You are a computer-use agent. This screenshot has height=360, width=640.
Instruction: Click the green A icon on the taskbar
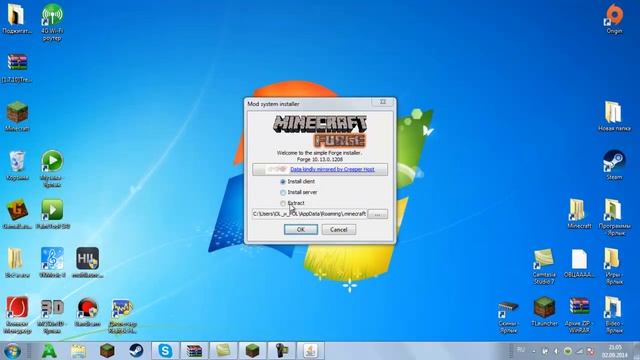49,351
